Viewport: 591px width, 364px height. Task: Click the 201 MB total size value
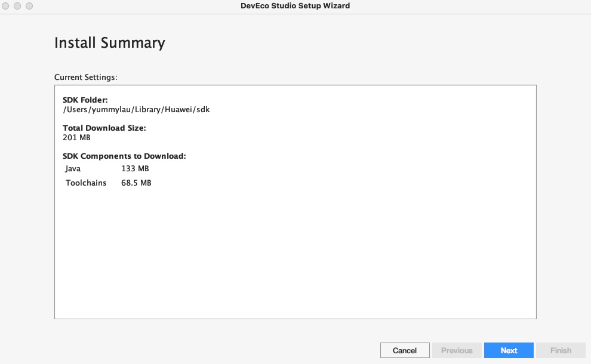pyautogui.click(x=76, y=137)
